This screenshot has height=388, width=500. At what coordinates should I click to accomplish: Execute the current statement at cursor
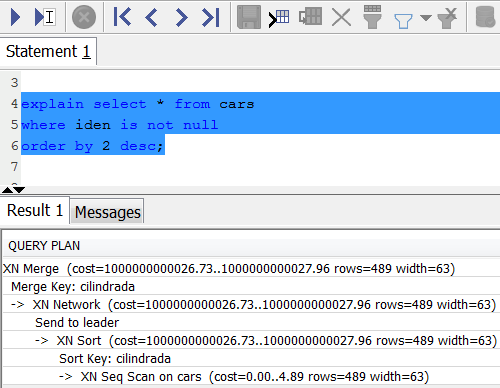click(x=45, y=17)
